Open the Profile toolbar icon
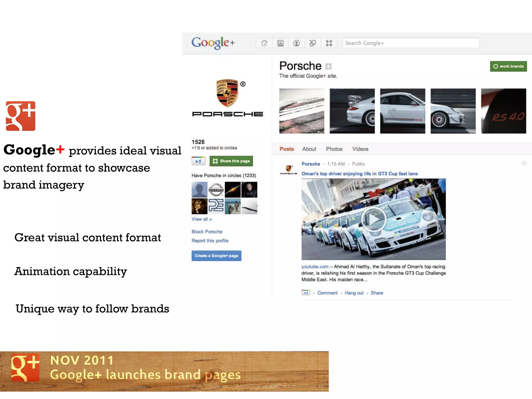This screenshot has width=532, height=399. pos(296,43)
